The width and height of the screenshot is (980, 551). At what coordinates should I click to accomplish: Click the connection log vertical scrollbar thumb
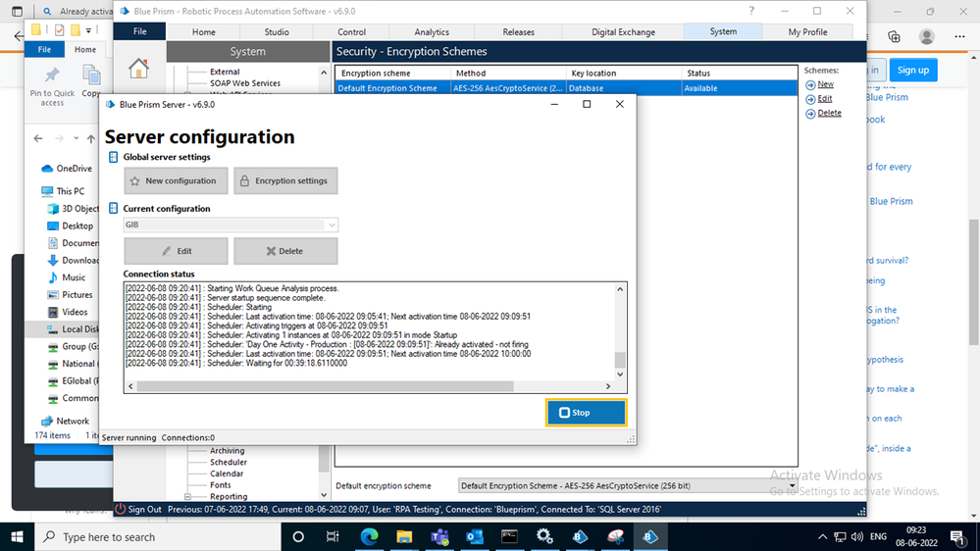[x=619, y=360]
